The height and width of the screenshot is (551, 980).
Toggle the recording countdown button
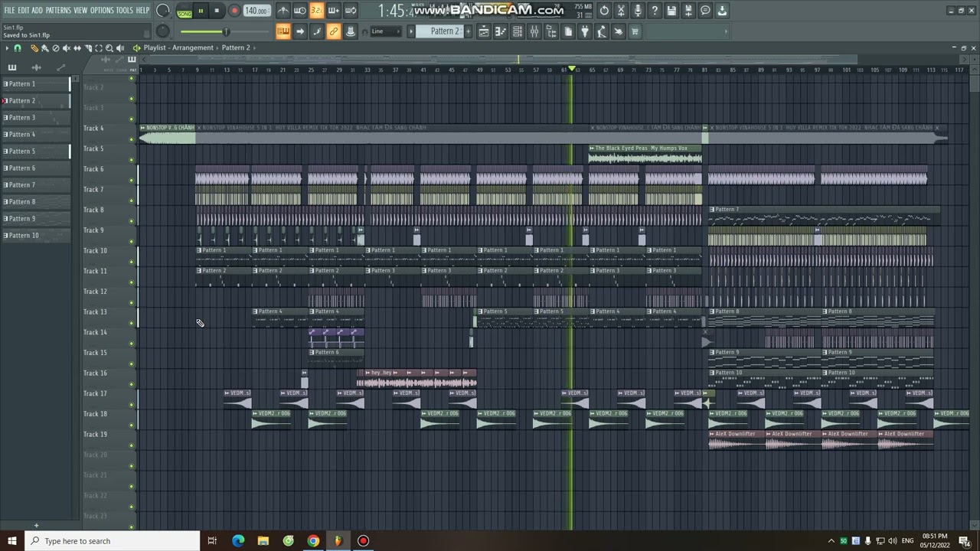click(x=317, y=11)
